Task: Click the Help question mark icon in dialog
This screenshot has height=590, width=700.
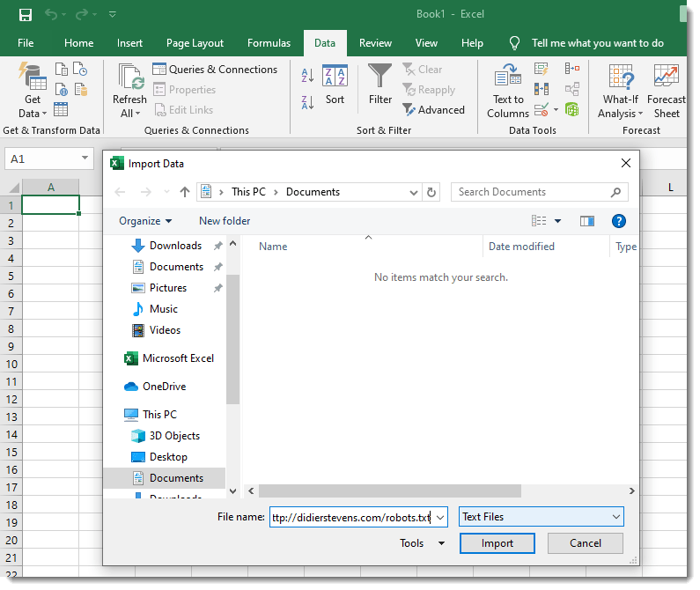Action: 618,221
